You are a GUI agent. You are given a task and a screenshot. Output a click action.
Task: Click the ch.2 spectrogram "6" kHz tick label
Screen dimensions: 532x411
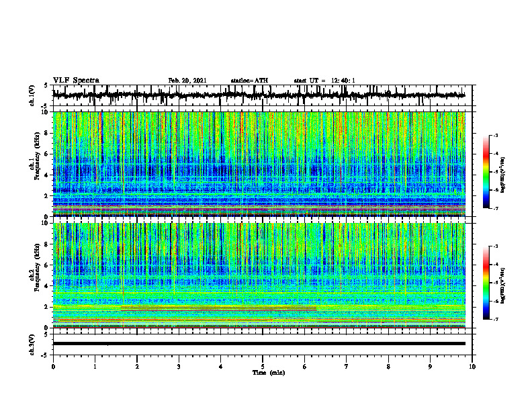pyautogui.click(x=47, y=265)
